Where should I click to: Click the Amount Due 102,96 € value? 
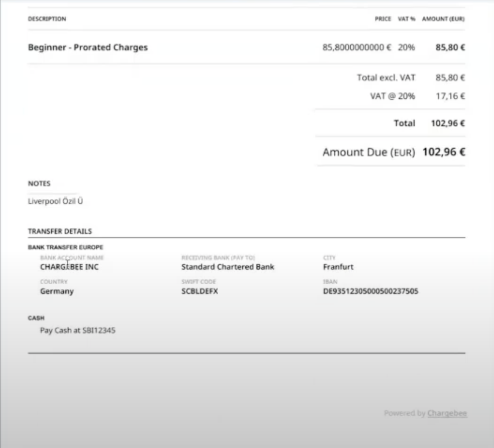pyautogui.click(x=444, y=152)
